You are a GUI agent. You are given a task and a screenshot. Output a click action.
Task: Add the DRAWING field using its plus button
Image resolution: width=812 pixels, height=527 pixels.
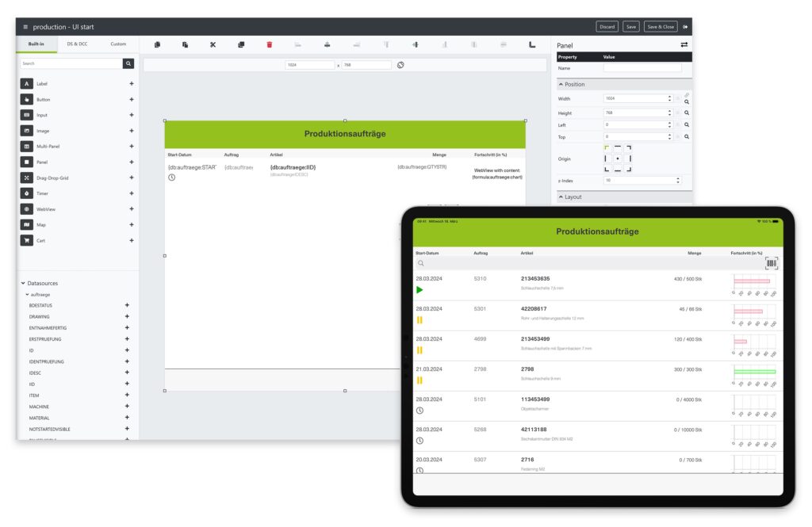tap(127, 317)
